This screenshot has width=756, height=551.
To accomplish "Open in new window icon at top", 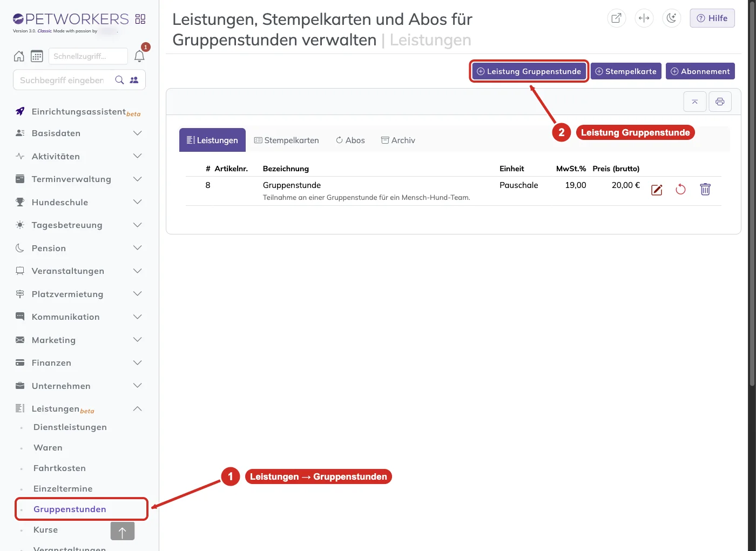I will [616, 18].
